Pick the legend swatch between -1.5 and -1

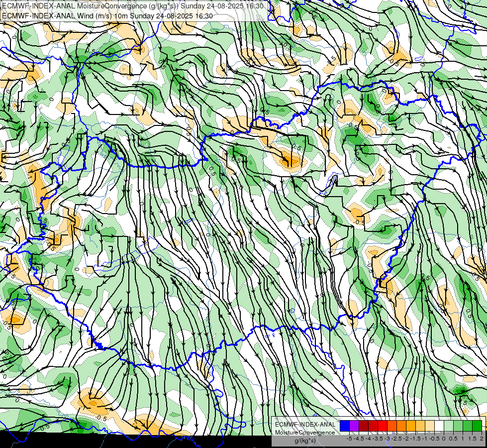(x=420, y=426)
